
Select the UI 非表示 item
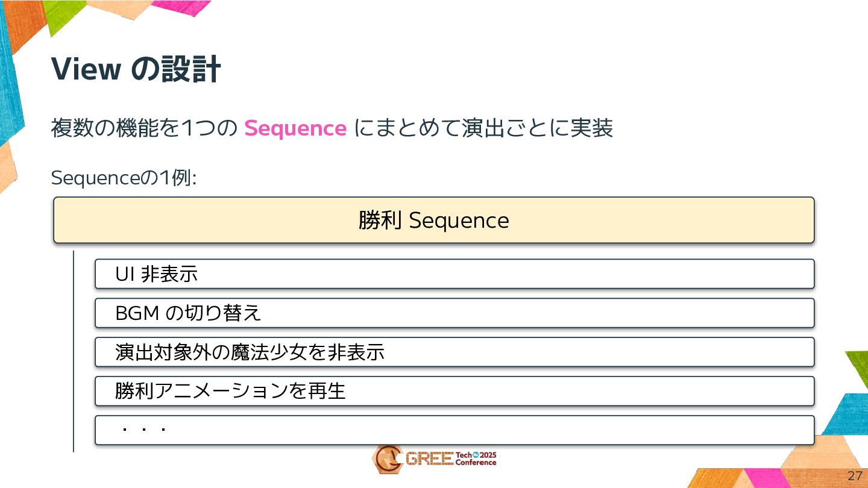click(x=454, y=274)
